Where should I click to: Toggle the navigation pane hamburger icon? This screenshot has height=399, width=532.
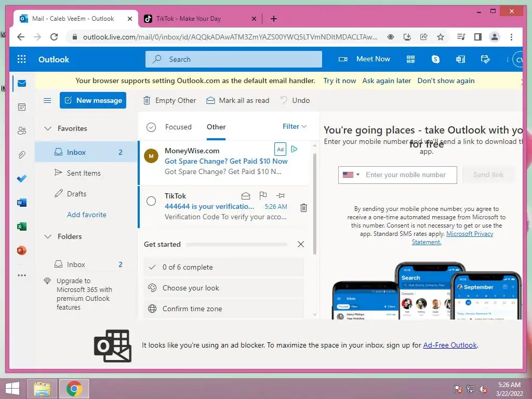[47, 100]
